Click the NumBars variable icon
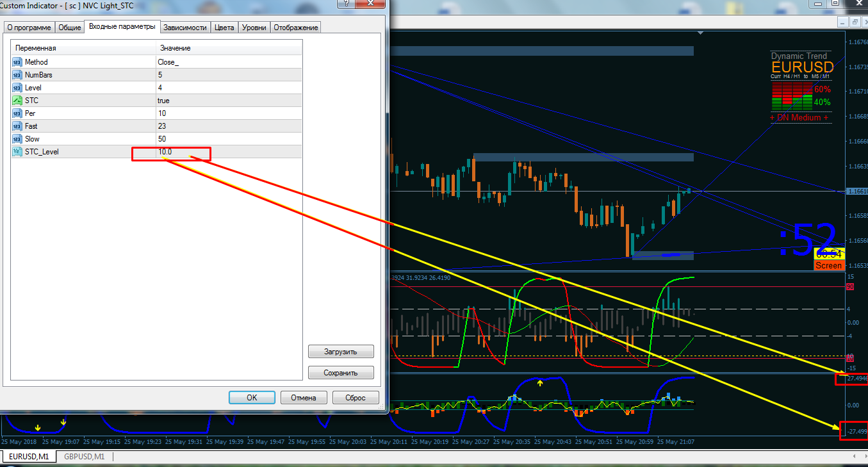Image resolution: width=868 pixels, height=467 pixels. pyautogui.click(x=17, y=75)
